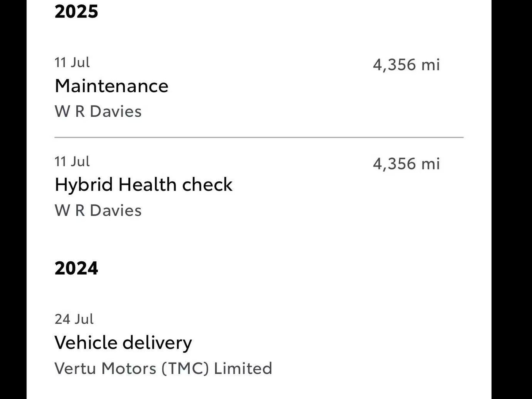Viewport: 532px width, 399px height.
Task: Open the Hybrid Health check record
Action: pos(143,185)
